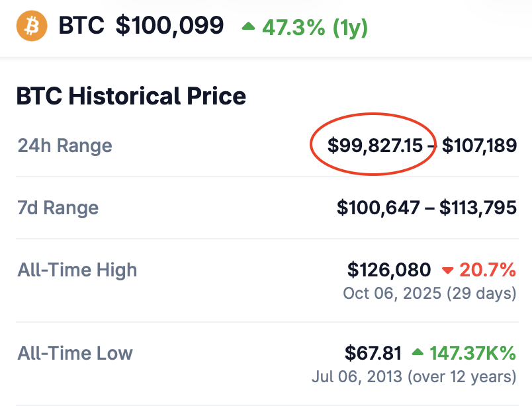Click the BTC Historical Price heading

131,97
